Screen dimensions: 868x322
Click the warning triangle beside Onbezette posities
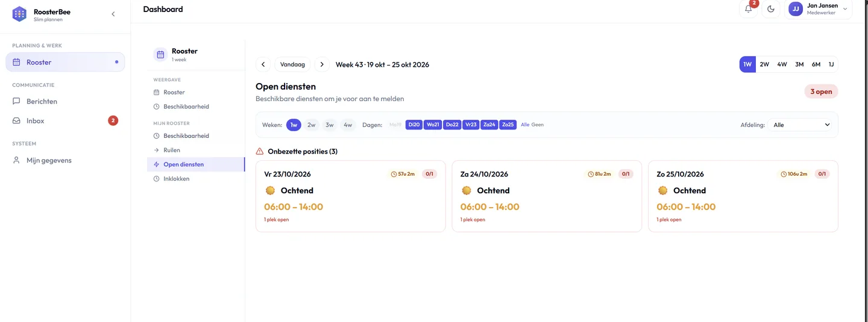coord(260,151)
